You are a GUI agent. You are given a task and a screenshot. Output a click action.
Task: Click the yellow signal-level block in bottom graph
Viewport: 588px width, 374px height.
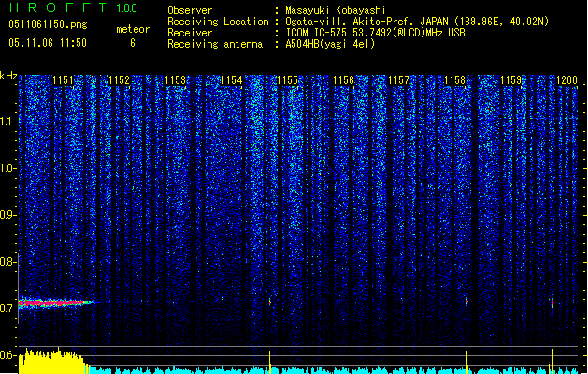click(x=52, y=361)
